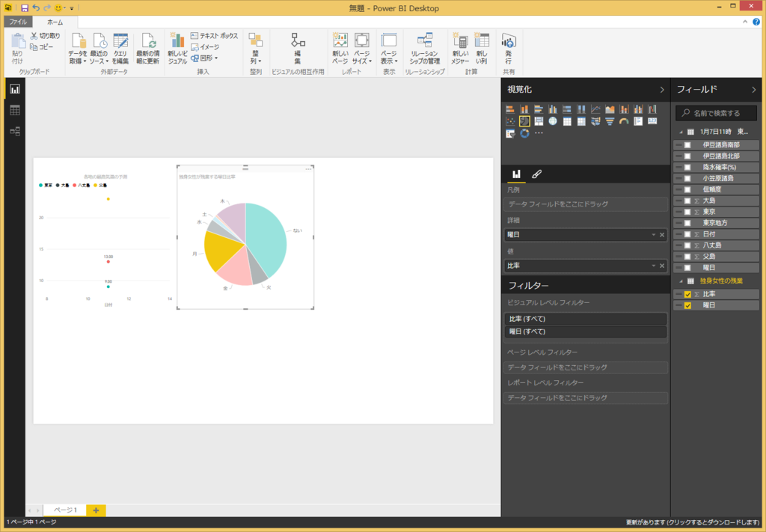Add a new page with plus button
This screenshot has height=532, width=766.
(96, 510)
